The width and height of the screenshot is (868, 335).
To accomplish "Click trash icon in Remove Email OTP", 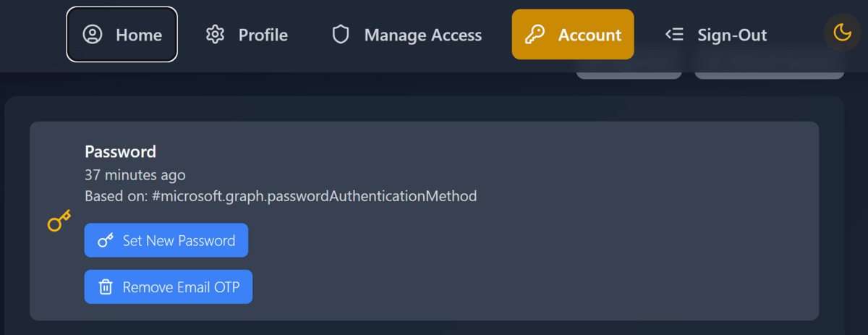I will (106, 287).
